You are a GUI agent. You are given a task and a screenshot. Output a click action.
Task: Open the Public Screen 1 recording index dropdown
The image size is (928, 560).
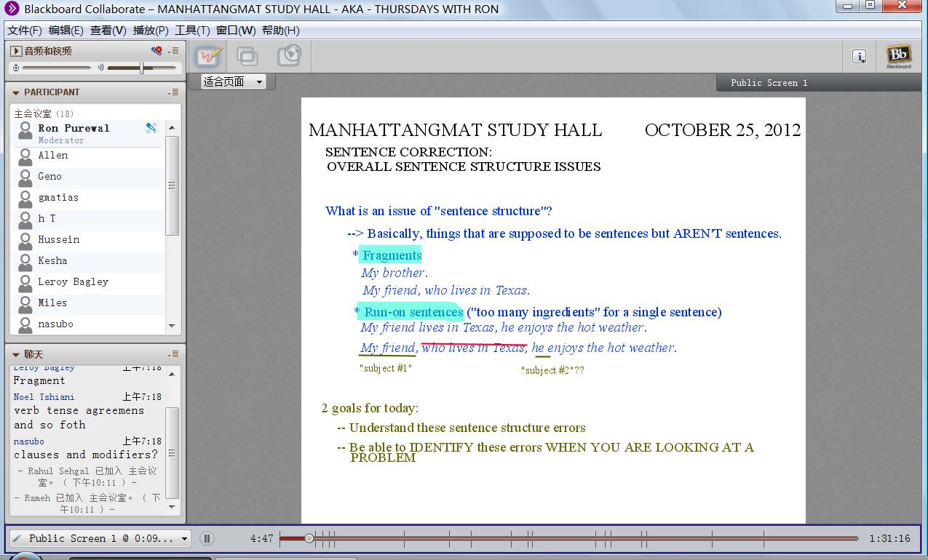100,538
